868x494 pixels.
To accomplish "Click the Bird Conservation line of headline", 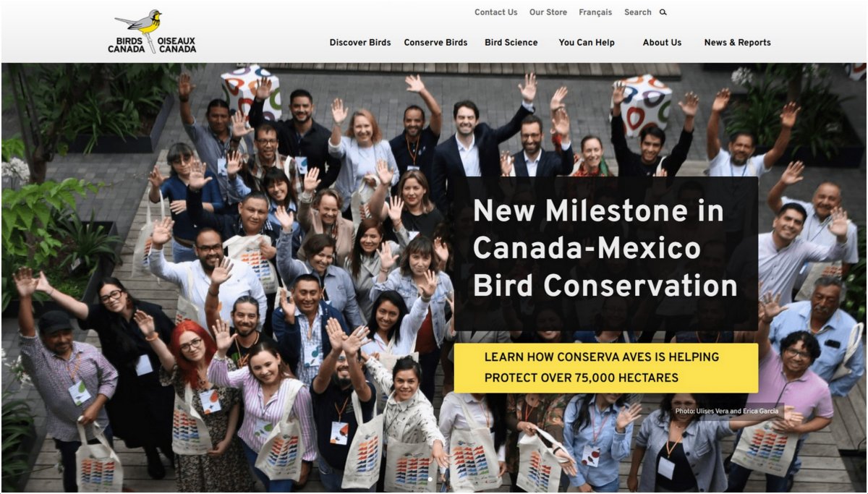I will (x=605, y=286).
